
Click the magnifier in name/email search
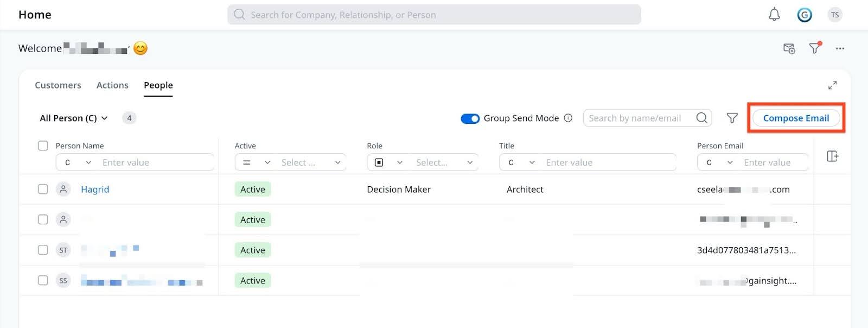click(701, 118)
